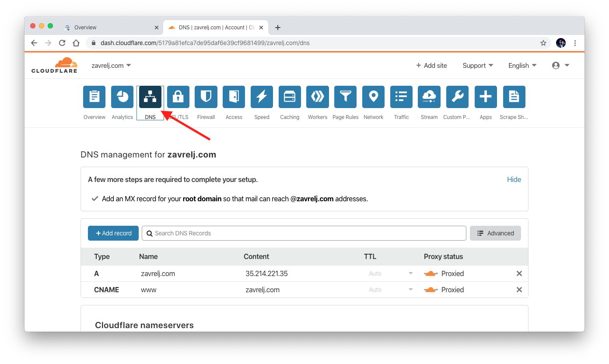Click the CNAME content zavrelj.com cell
Screen dimensions: 609x364
tap(262, 290)
